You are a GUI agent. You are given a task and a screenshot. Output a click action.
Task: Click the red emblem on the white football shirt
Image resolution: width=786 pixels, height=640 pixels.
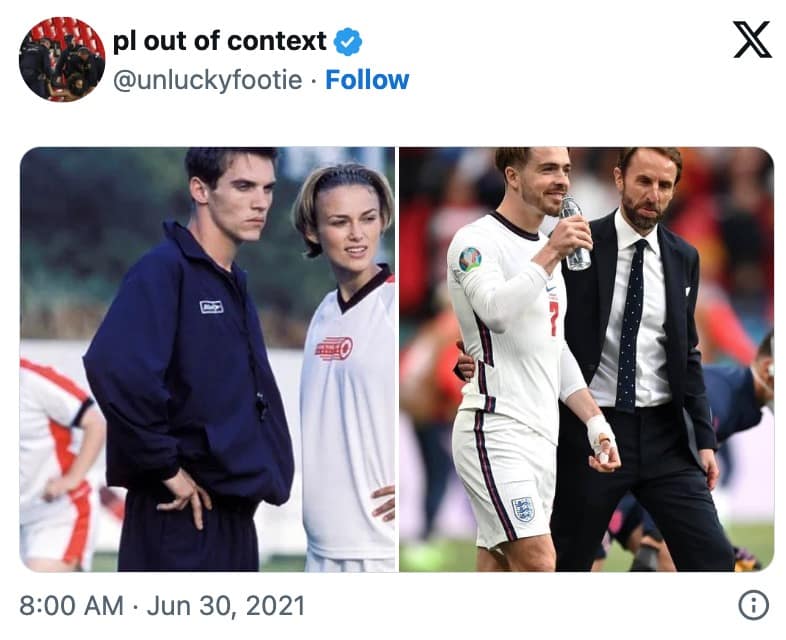pyautogui.click(x=333, y=348)
